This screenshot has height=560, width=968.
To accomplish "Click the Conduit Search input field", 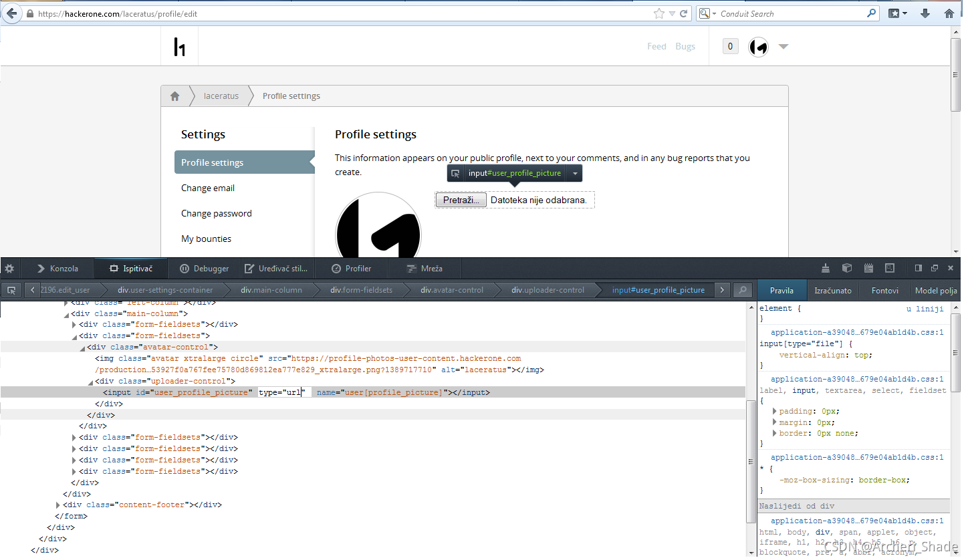I will (x=792, y=13).
